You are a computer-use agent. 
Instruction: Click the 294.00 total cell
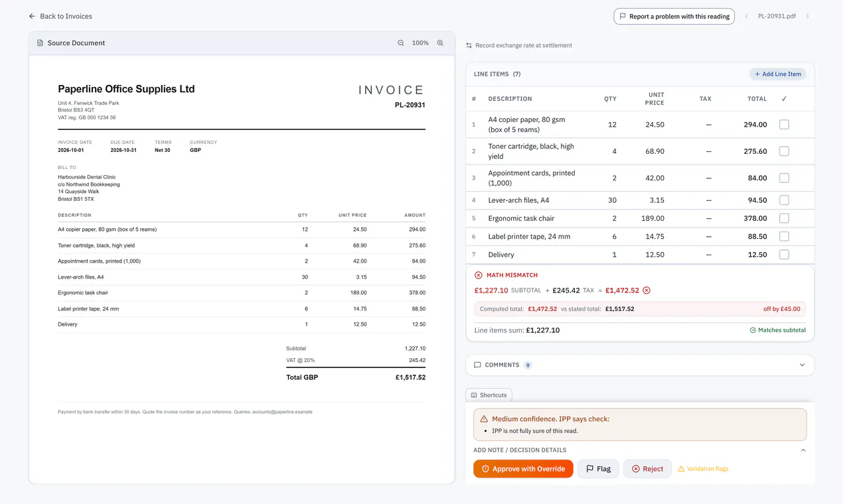pos(755,125)
